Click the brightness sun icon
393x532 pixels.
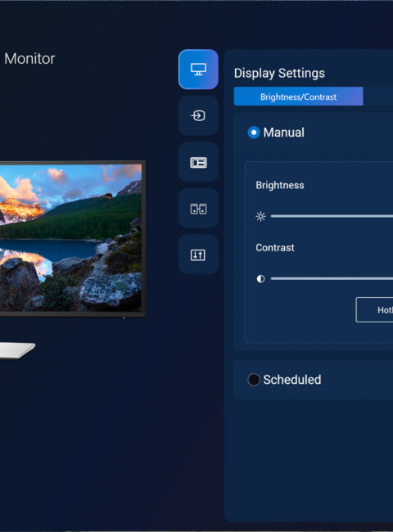[x=260, y=216]
